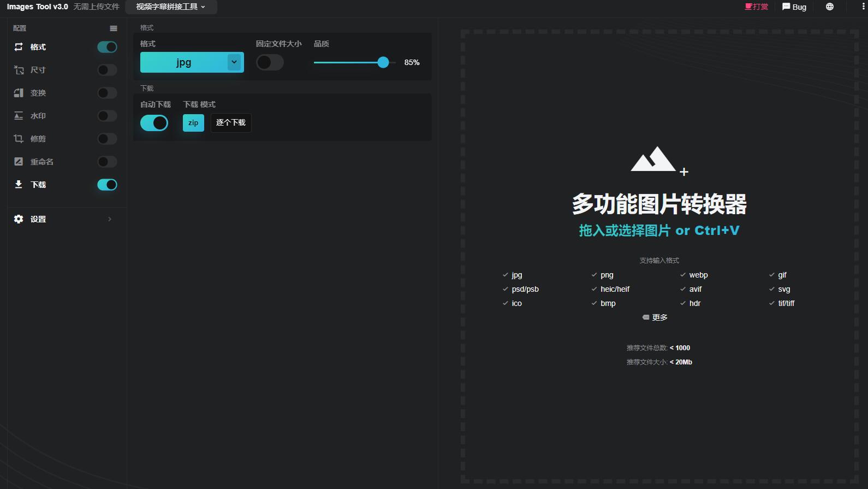Click the 变换 transform icon
Screen dimensions: 868x489
[x=19, y=93]
